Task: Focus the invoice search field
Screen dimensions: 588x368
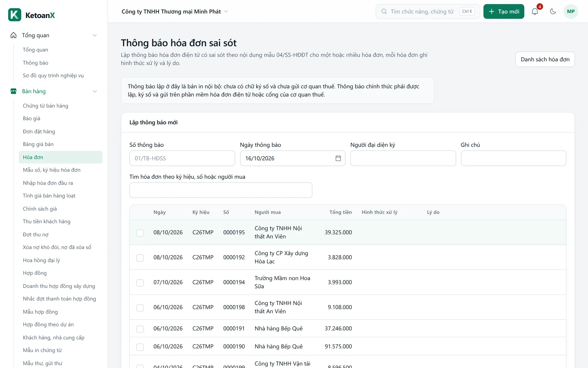Action: pos(221,190)
